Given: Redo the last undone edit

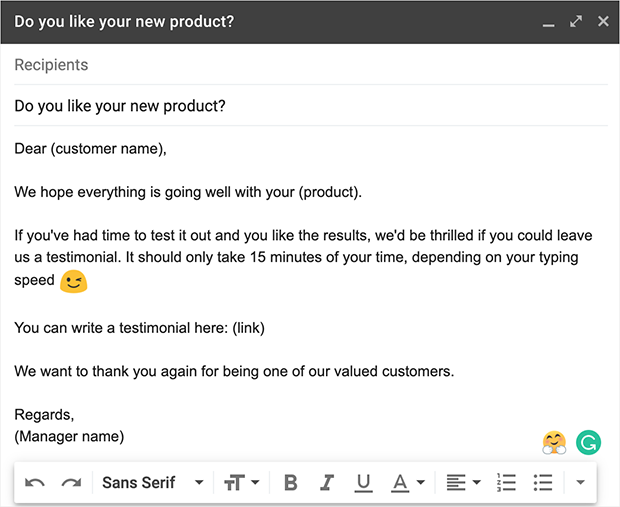Looking at the screenshot, I should coord(71,483).
